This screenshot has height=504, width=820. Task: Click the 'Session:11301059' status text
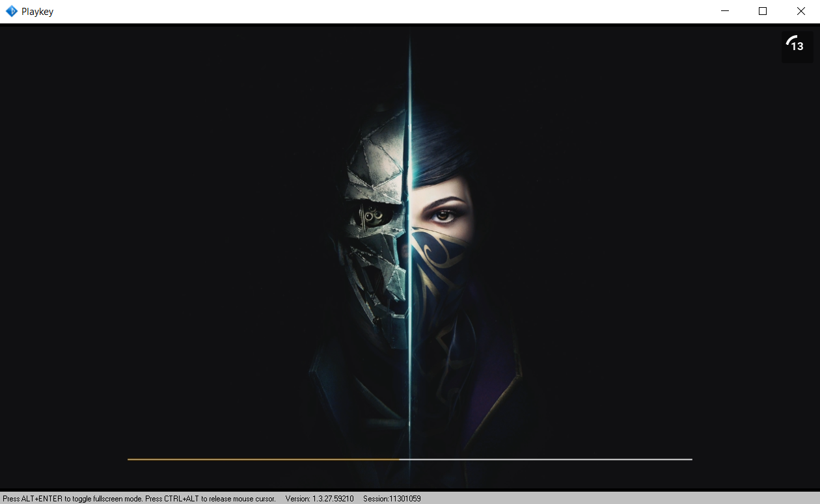[x=392, y=499]
